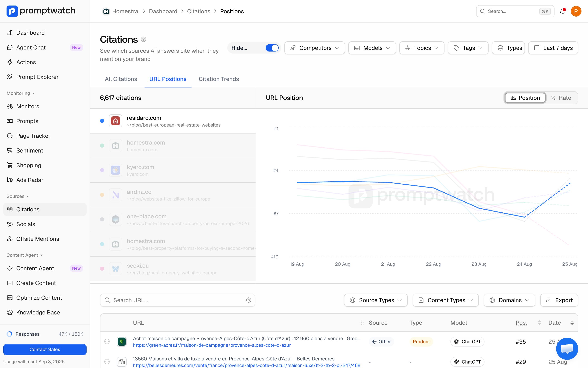Click homestra.com green color dot

pyautogui.click(x=102, y=146)
